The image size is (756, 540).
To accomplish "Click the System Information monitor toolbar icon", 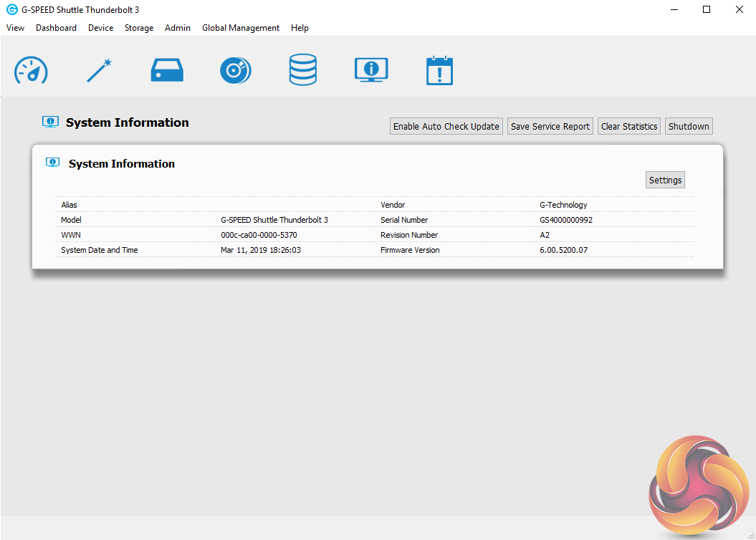I will tap(371, 71).
